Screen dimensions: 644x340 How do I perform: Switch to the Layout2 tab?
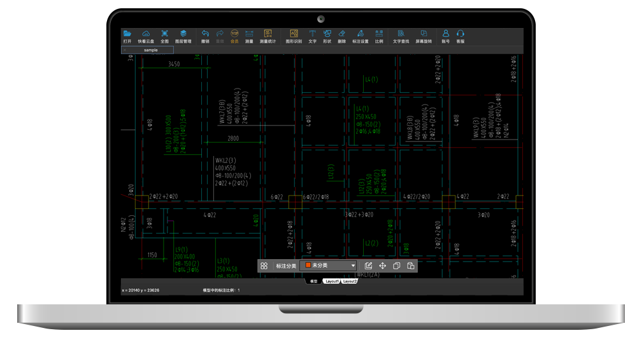tap(350, 281)
